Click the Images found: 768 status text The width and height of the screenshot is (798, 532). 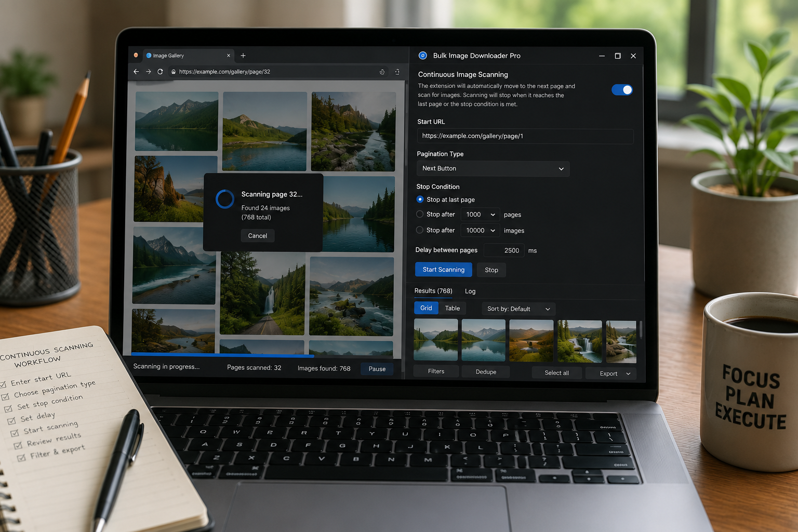point(324,368)
